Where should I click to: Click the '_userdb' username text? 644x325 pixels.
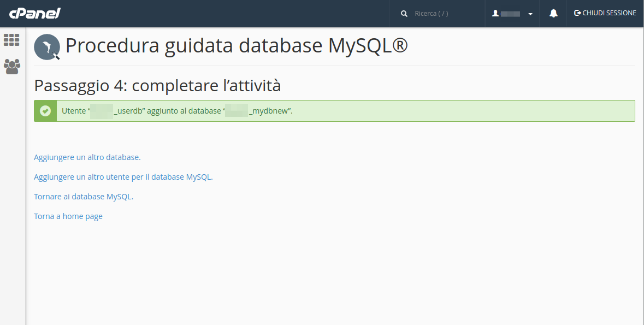[128, 111]
